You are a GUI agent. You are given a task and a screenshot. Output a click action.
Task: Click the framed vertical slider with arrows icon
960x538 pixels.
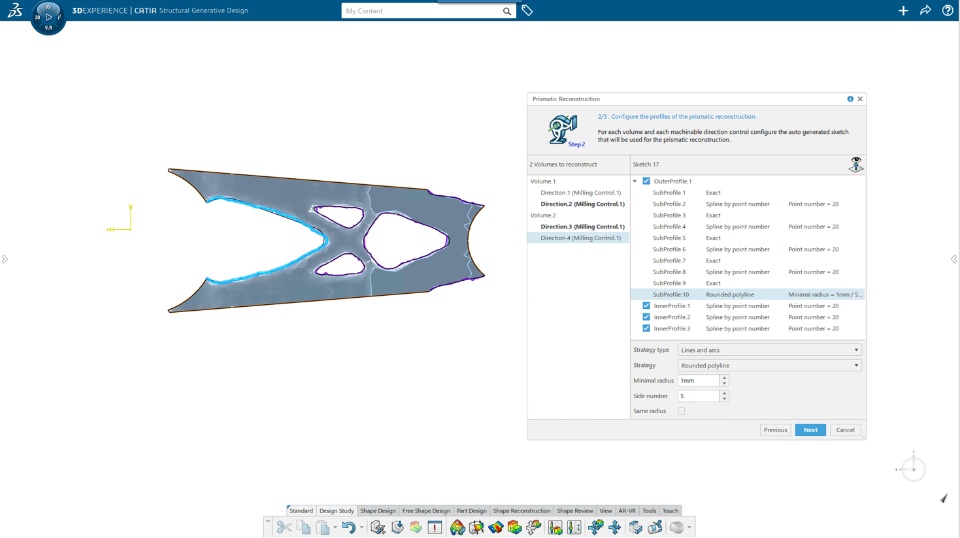(574, 527)
